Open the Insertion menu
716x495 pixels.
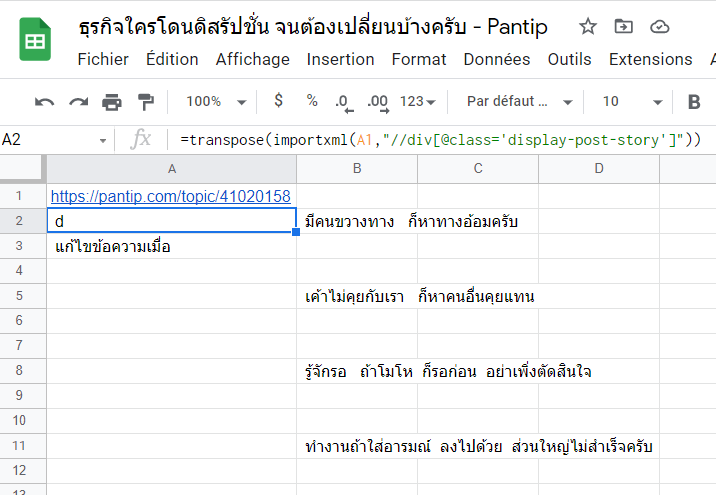pos(340,59)
